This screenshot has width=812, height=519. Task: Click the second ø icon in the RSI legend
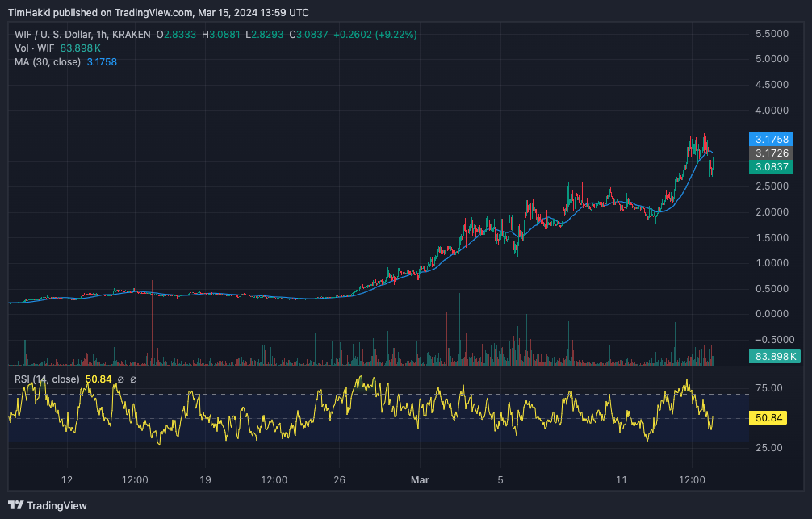(x=133, y=379)
